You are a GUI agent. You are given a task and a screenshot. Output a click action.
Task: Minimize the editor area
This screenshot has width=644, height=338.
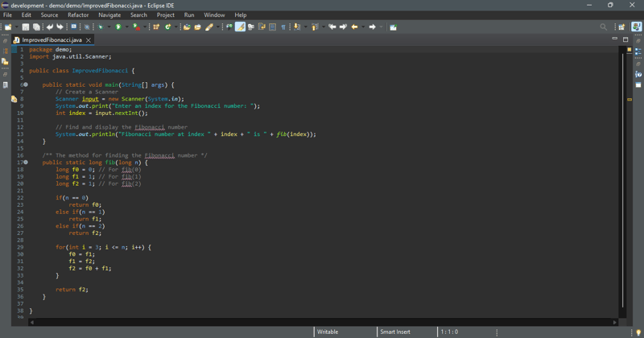(x=615, y=39)
